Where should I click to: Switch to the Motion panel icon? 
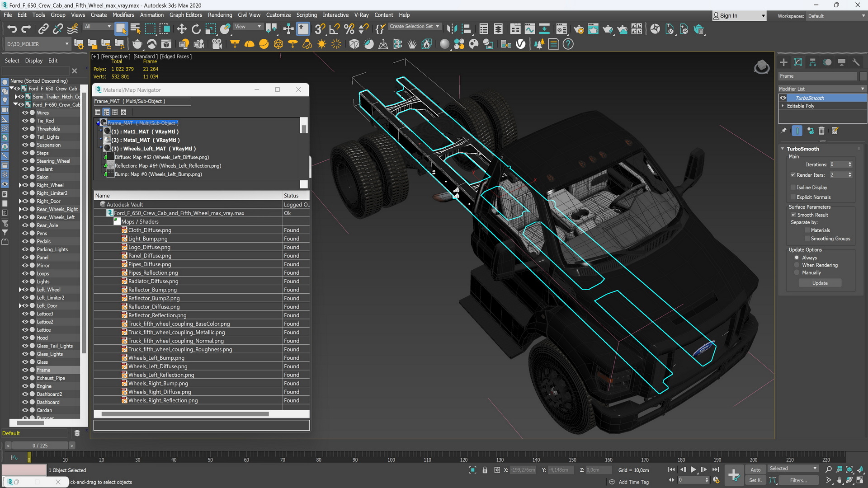click(x=827, y=62)
